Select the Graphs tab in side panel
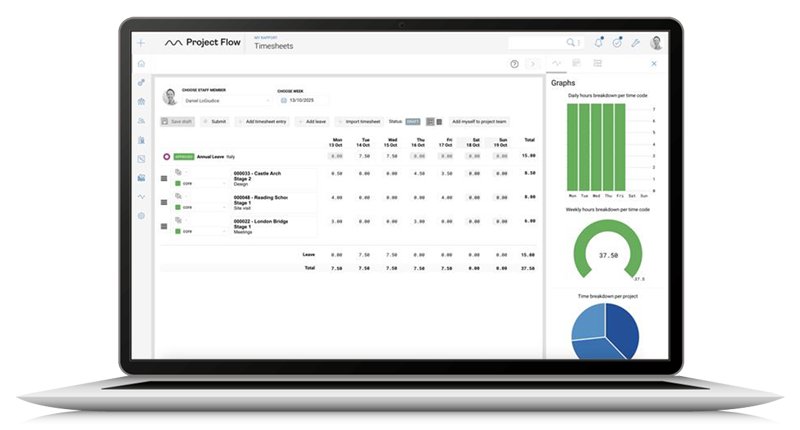The width and height of the screenshot is (800, 430). click(x=557, y=63)
